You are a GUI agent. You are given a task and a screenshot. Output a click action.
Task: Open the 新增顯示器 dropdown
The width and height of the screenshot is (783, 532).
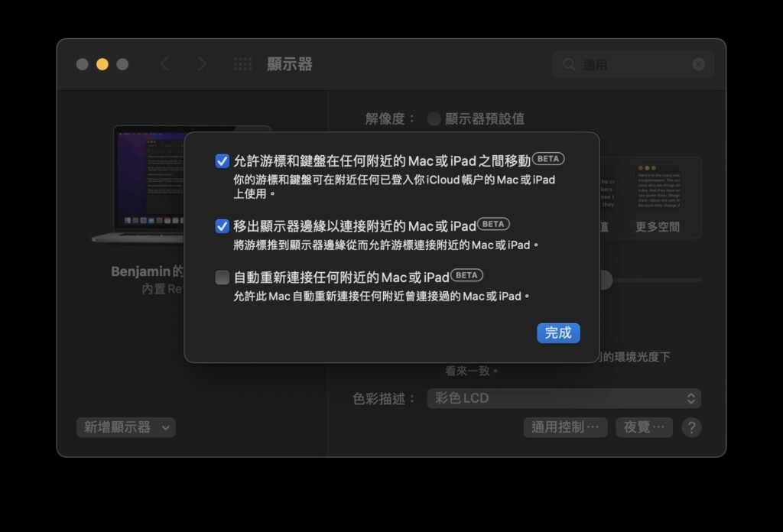[x=126, y=427]
